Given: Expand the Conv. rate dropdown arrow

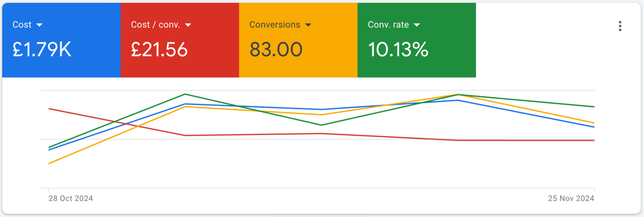Looking at the screenshot, I should [x=417, y=25].
